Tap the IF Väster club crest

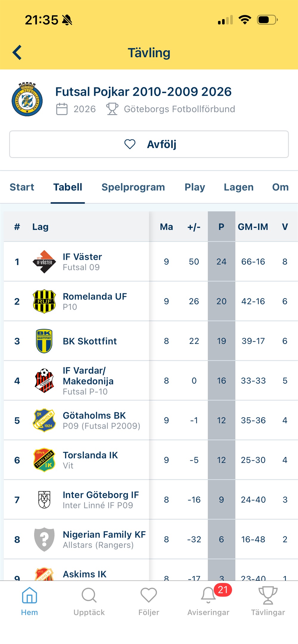(x=44, y=262)
